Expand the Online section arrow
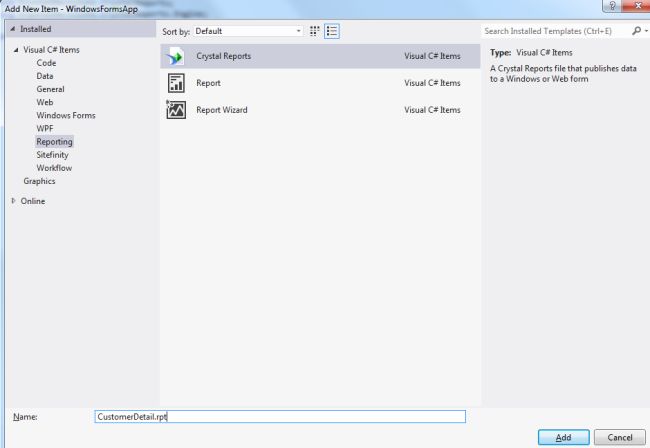 [13, 201]
